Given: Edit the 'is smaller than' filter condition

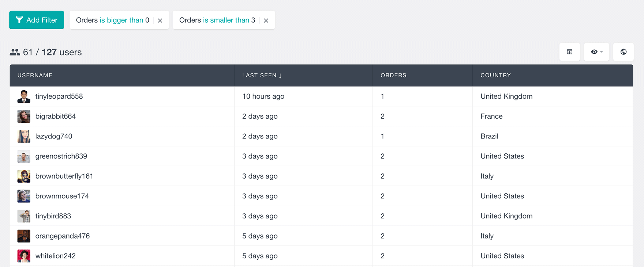Looking at the screenshot, I should (x=226, y=20).
